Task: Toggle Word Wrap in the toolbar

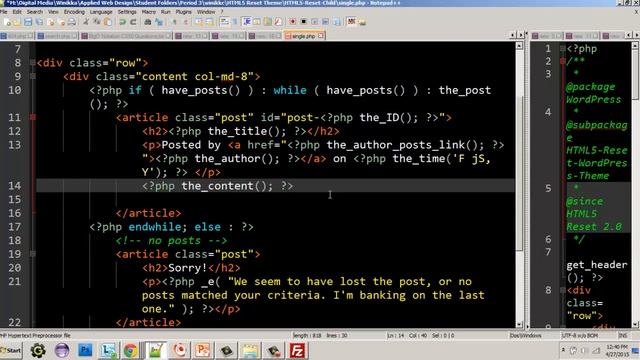Action: point(224,22)
